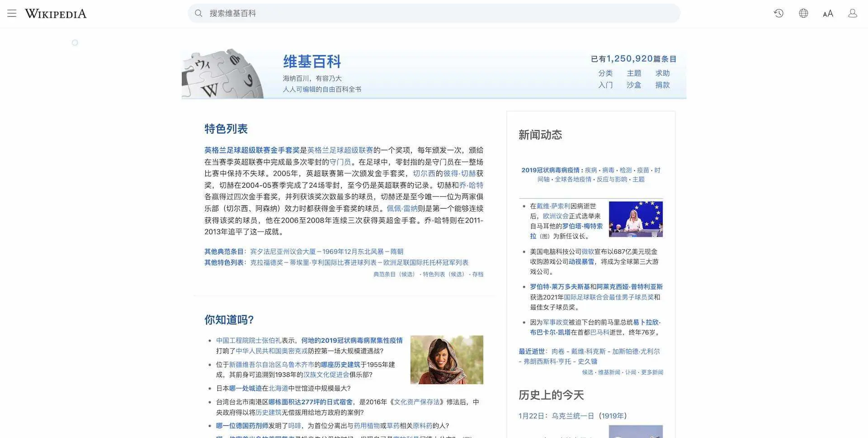This screenshot has height=438, width=868.
Task: Open the 沙盒 portal link
Action: (x=634, y=85)
